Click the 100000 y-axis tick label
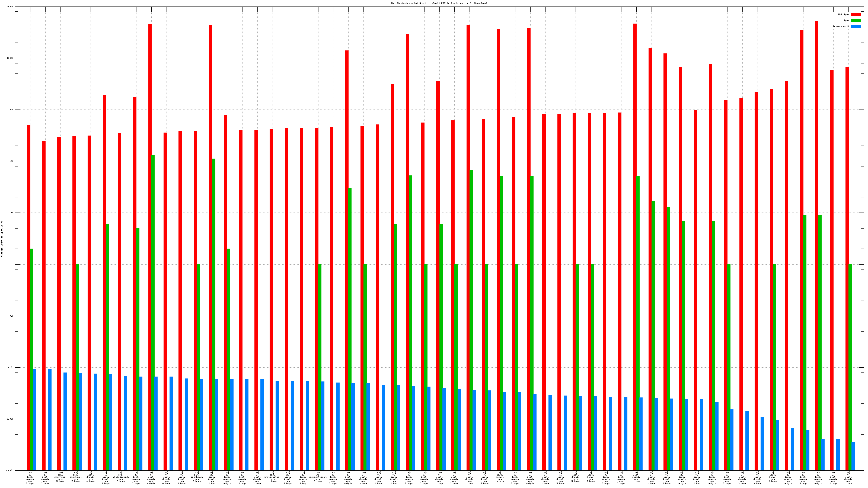The width and height of the screenshot is (868, 488). 10,7
